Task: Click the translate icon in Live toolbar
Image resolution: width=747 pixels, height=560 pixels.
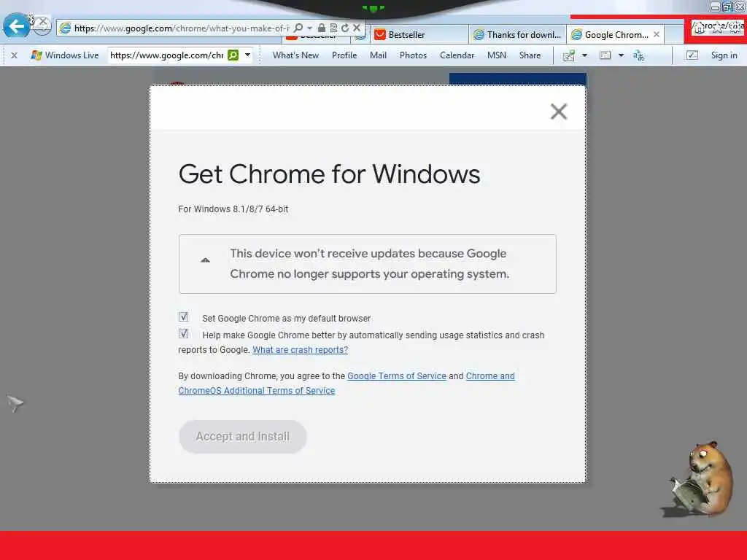Action: tap(638, 55)
